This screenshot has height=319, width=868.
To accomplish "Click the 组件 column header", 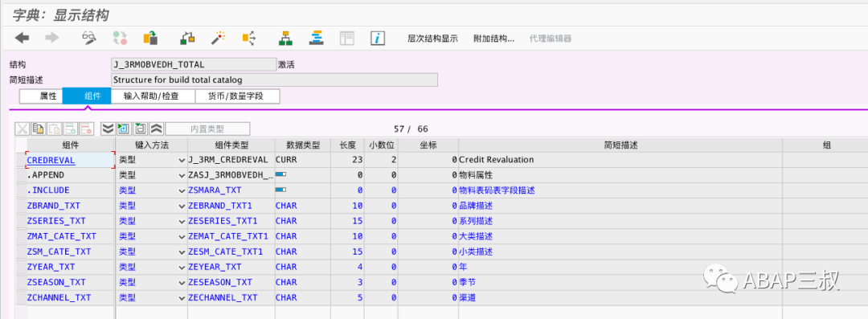I will (x=71, y=145).
